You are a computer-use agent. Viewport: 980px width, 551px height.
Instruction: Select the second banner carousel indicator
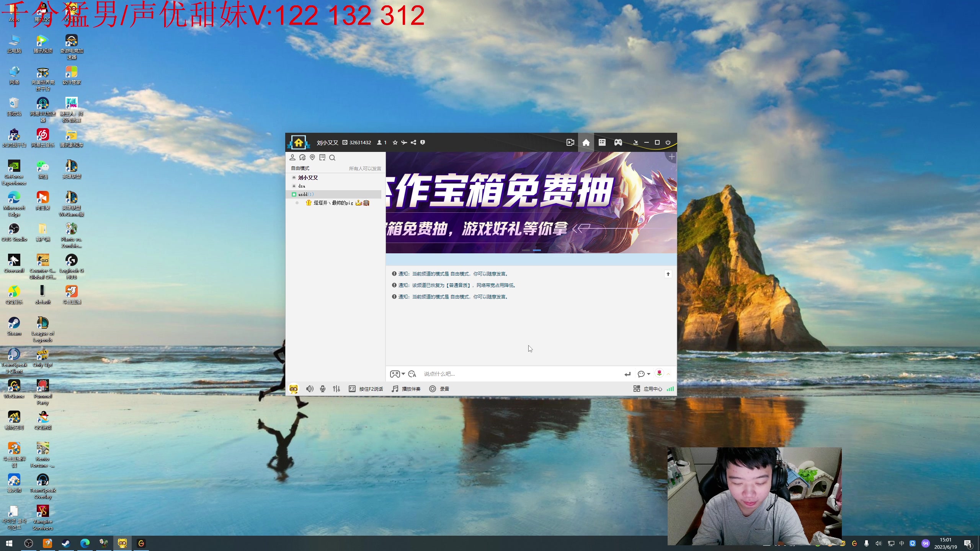click(537, 250)
